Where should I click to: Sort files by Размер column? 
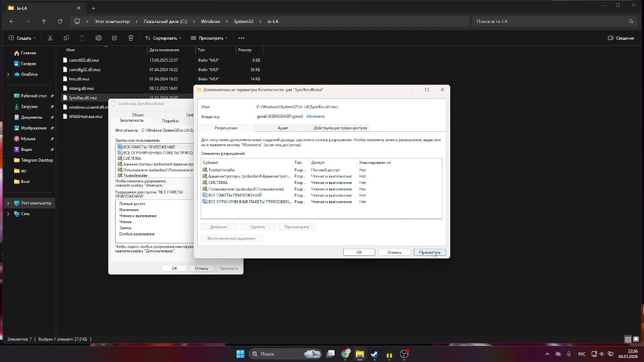[x=249, y=50]
